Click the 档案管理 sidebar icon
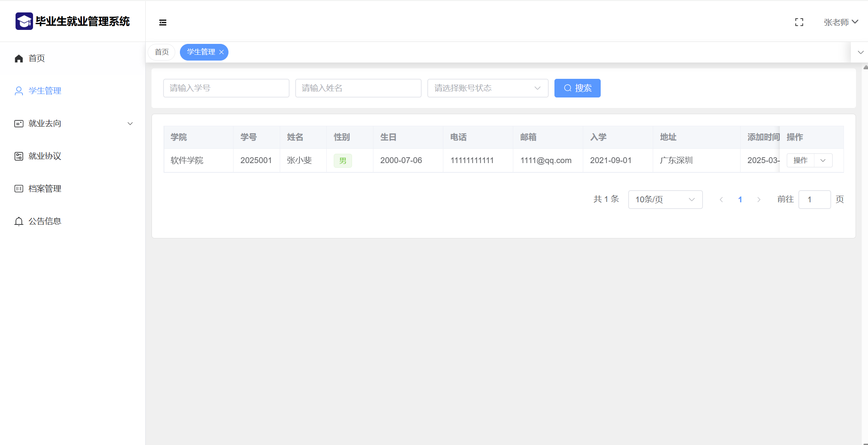Image resolution: width=868 pixels, height=445 pixels. [19, 189]
